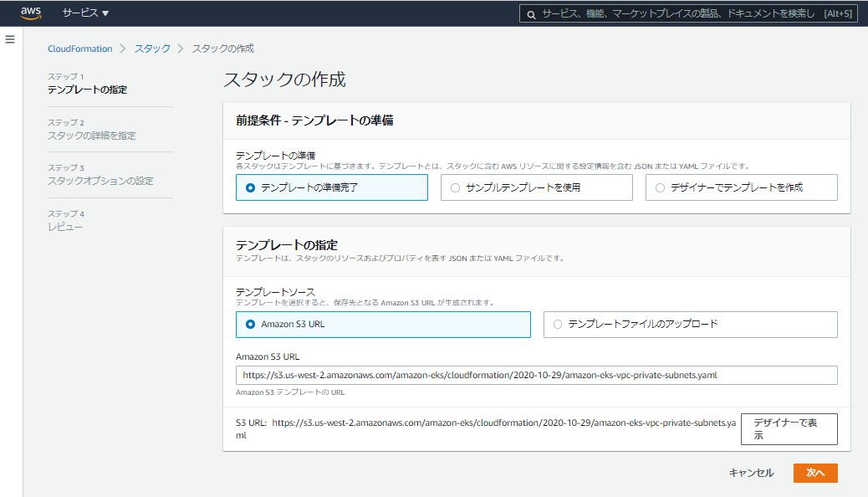
Task: Select テンプレートファイルのアップロード radio option
Action: point(691,325)
